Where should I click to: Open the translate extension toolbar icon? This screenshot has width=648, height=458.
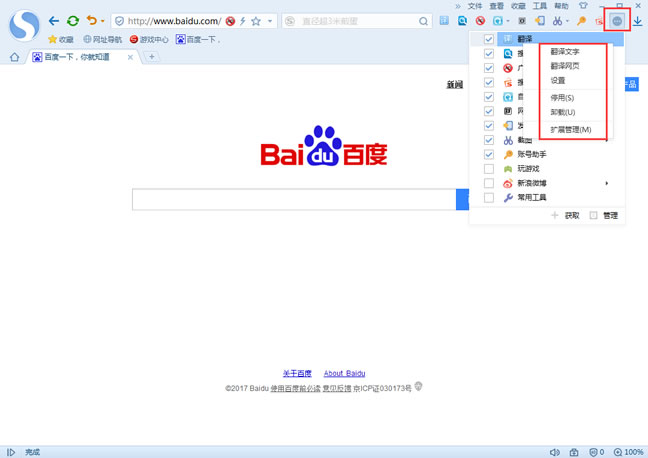pyautogui.click(x=444, y=20)
